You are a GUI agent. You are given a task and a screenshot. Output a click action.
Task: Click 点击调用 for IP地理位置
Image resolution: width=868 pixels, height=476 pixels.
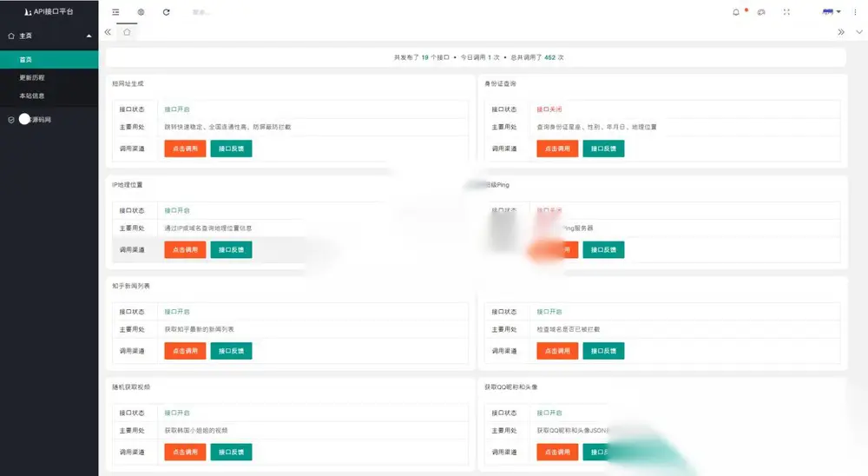click(x=185, y=249)
